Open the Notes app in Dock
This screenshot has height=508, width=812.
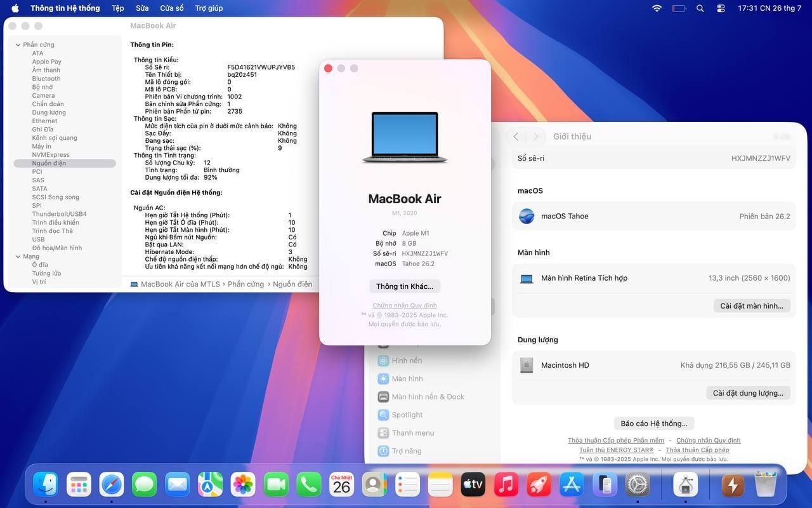point(440,485)
